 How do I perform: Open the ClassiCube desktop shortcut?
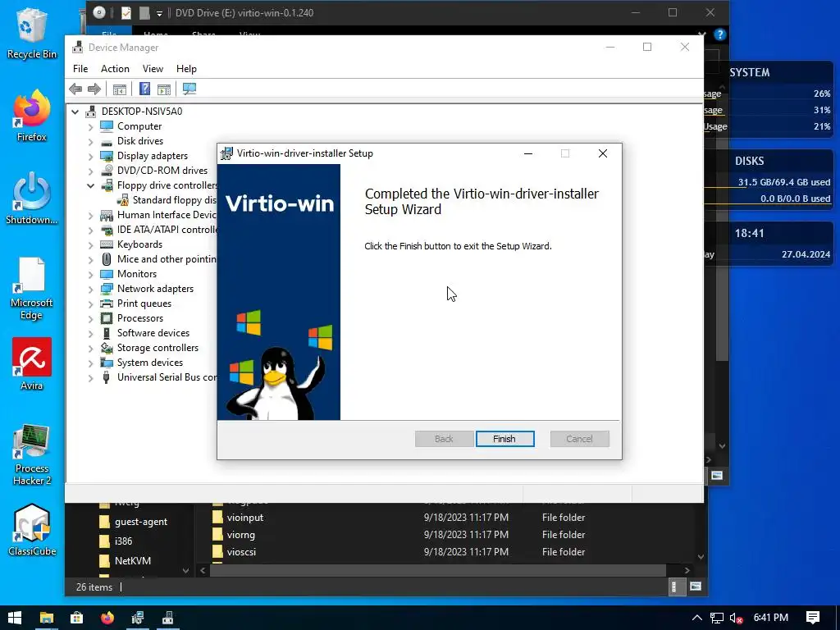31,531
